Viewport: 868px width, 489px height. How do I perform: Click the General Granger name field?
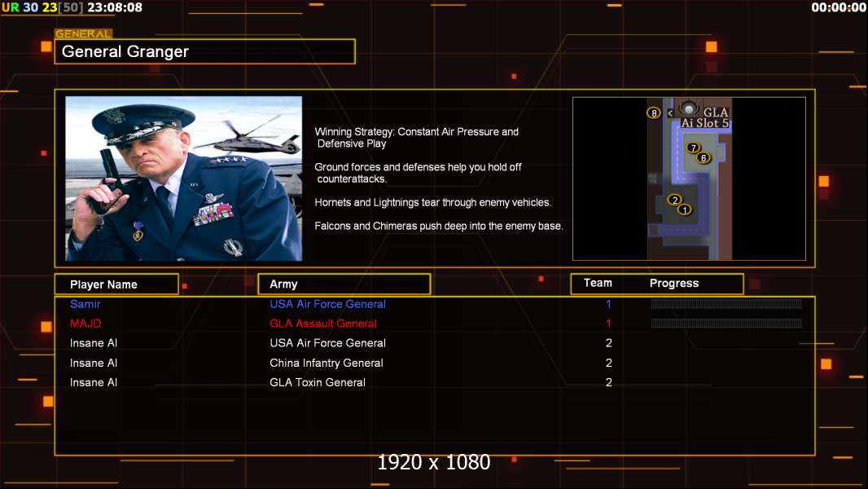click(205, 51)
